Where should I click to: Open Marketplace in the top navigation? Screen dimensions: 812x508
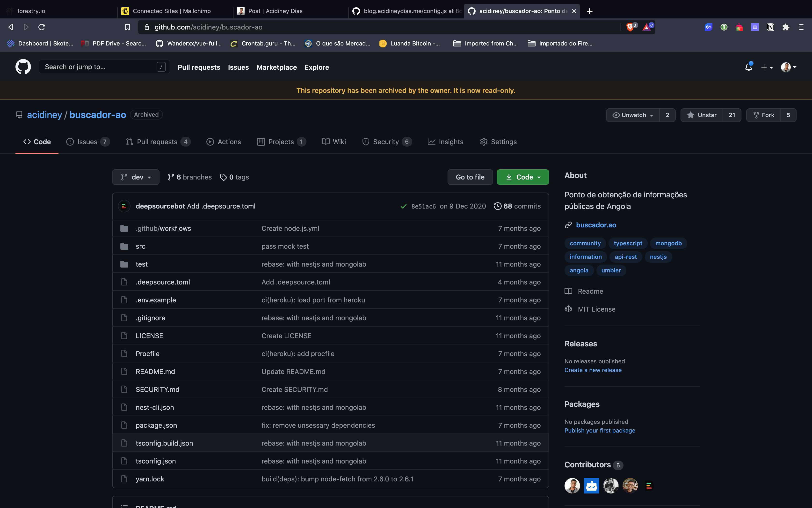pos(277,67)
